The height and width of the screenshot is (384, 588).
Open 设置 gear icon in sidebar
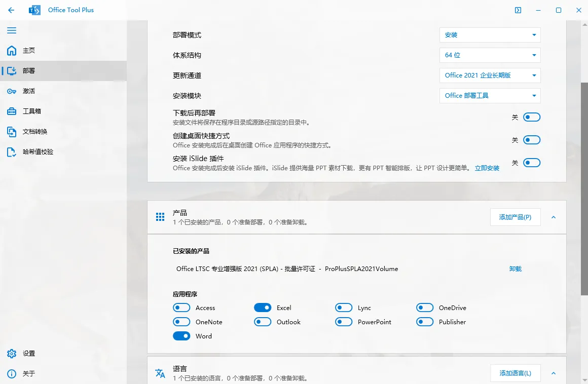tap(11, 354)
